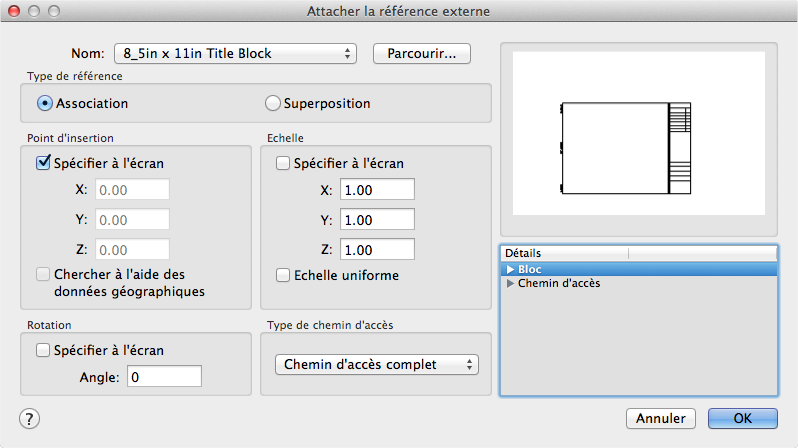The width and height of the screenshot is (798, 448).
Task: Expand the Chemin d'accès details row
Action: tap(511, 284)
